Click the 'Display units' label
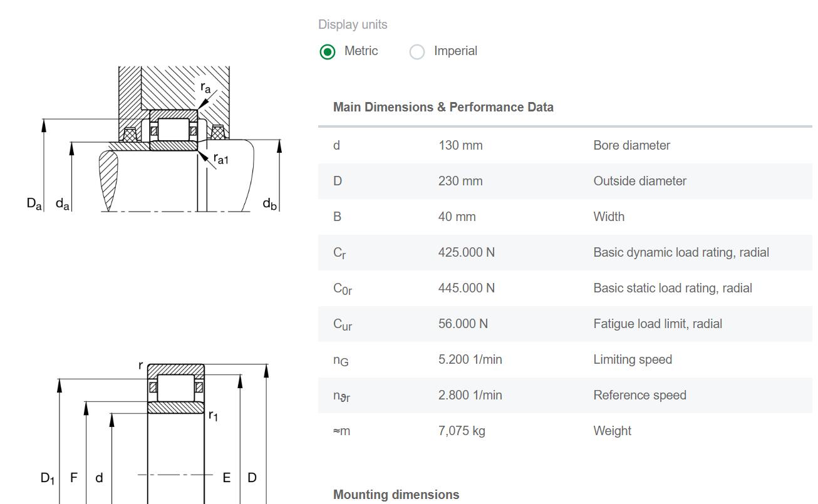The width and height of the screenshot is (818, 504). pos(353,24)
